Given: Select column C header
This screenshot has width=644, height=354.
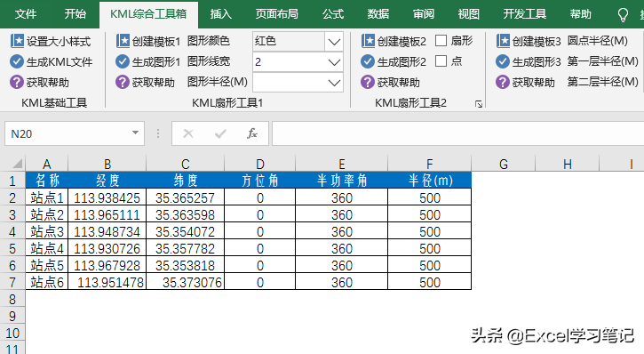Looking at the screenshot, I should (186, 164).
